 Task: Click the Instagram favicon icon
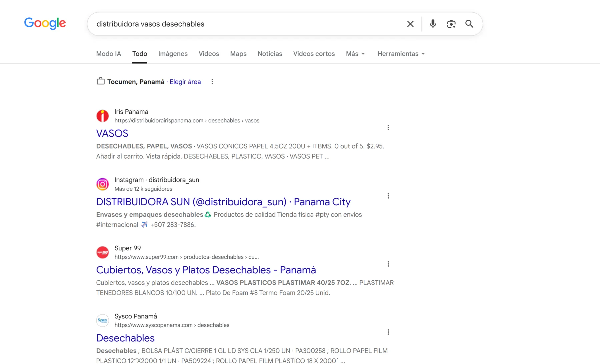click(x=103, y=184)
